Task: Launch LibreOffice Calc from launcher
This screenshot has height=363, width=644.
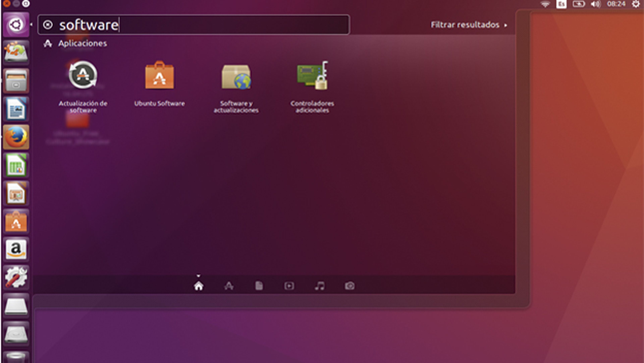Action: (x=16, y=165)
